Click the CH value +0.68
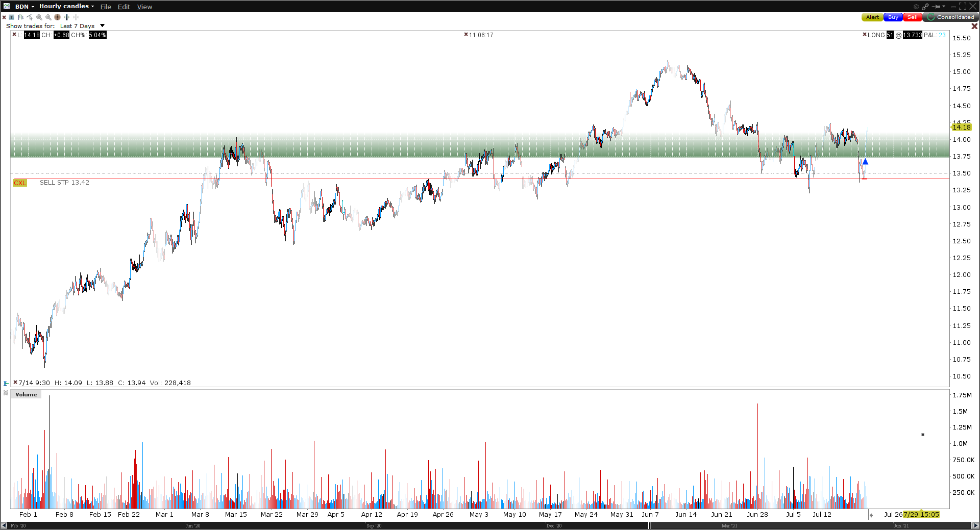 point(61,35)
